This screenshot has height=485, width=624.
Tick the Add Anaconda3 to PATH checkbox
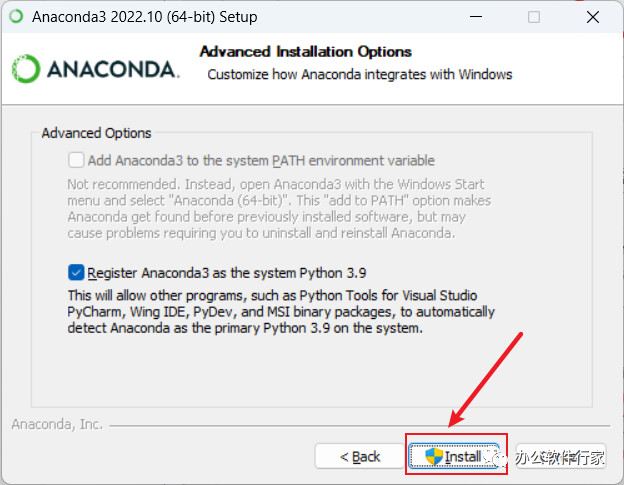76,160
